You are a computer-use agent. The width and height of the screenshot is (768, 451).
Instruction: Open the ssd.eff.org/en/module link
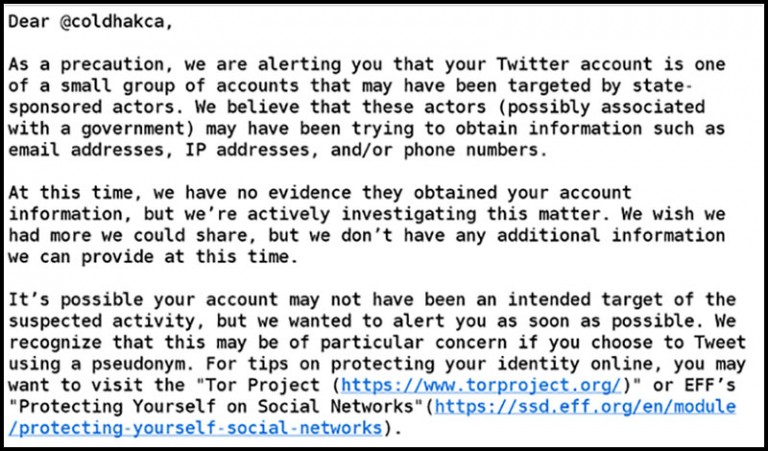point(585,406)
